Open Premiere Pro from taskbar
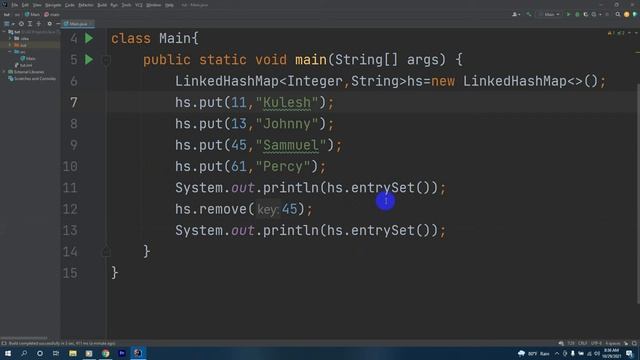Viewport: 640px width, 360px height. click(x=122, y=353)
